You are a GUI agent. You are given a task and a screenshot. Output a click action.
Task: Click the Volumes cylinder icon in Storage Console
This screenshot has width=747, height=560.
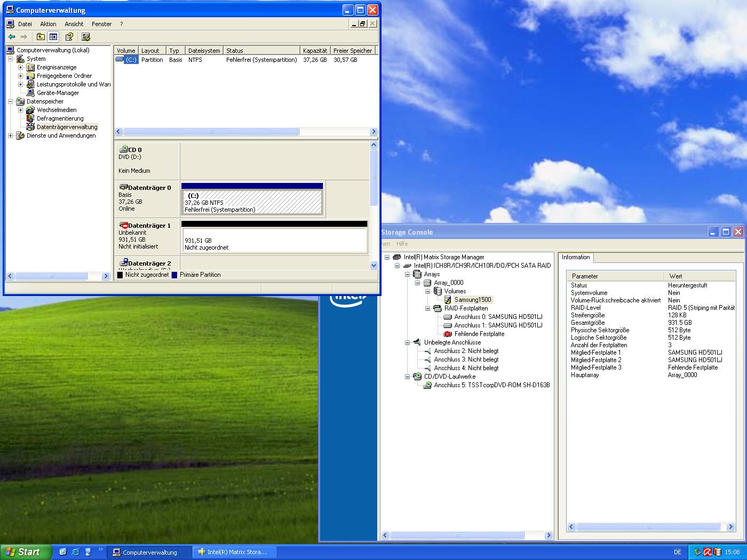click(x=438, y=291)
